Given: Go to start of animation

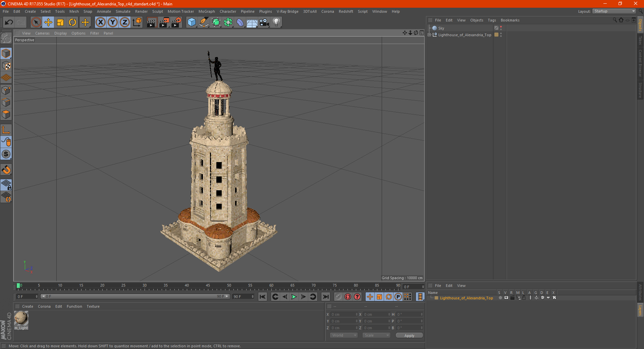Looking at the screenshot, I should pyautogui.click(x=263, y=297).
